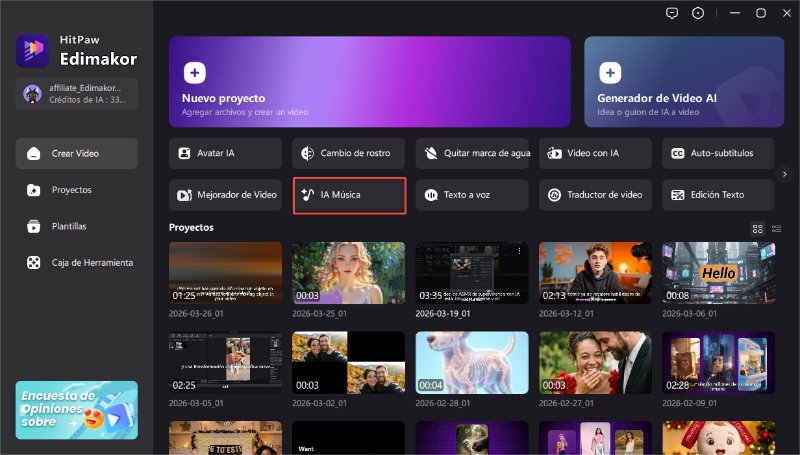The height and width of the screenshot is (455, 800).
Task: Click project name 2026-03-05_01 label
Action: [196, 403]
